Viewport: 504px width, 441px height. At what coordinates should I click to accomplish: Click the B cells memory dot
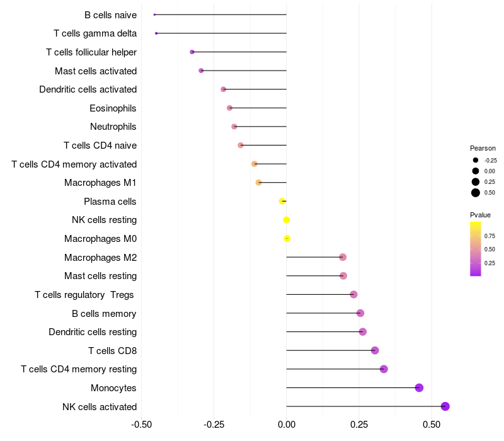tap(360, 313)
